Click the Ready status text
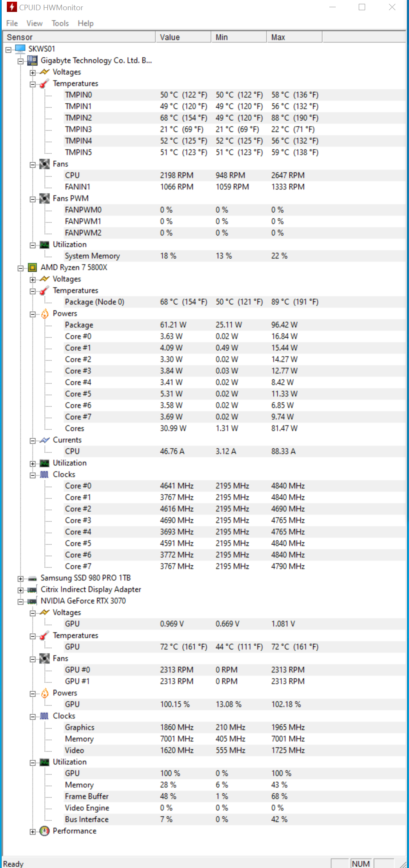The image size is (409, 868). [x=13, y=864]
